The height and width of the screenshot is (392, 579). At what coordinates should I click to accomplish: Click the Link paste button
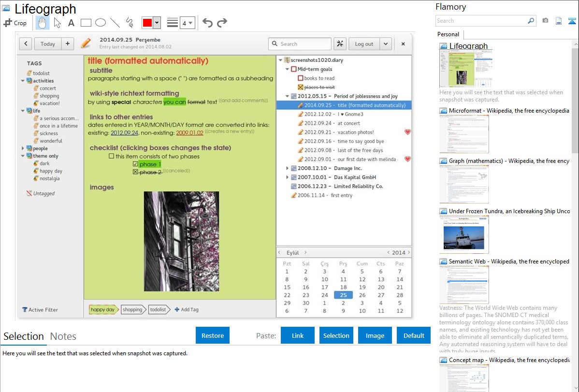point(297,335)
